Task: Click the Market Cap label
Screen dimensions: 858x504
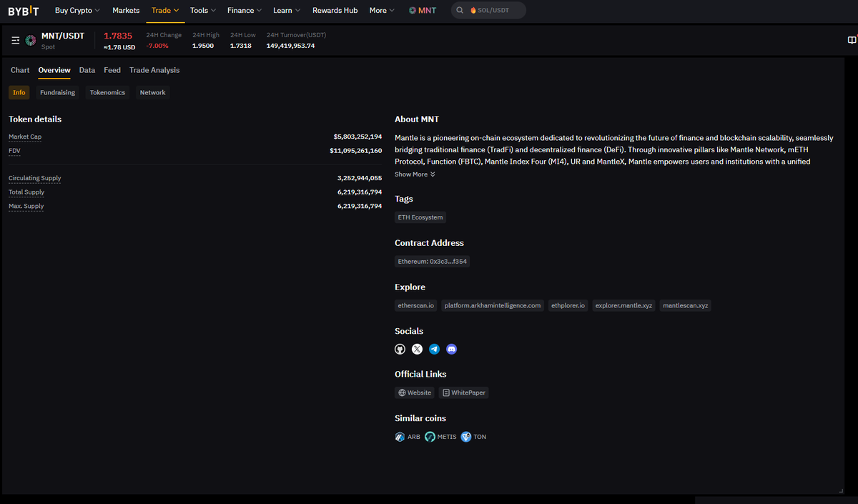Action: coord(25,137)
